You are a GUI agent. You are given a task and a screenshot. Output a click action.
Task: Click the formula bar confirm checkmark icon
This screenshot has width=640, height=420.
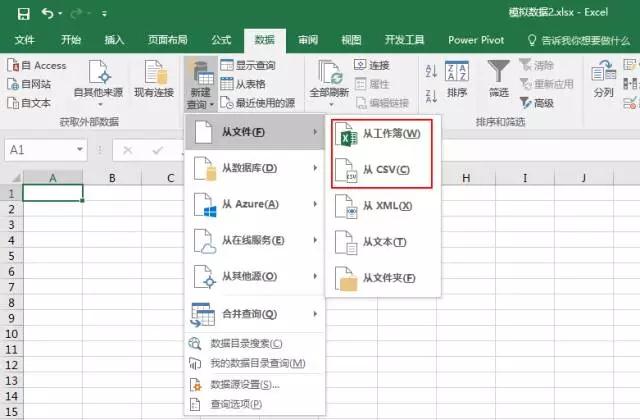[x=158, y=151]
